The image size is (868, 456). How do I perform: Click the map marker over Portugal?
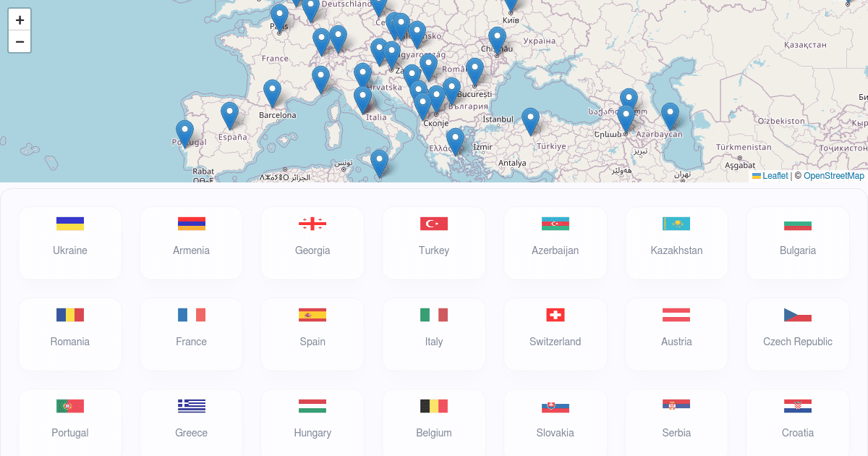184,132
